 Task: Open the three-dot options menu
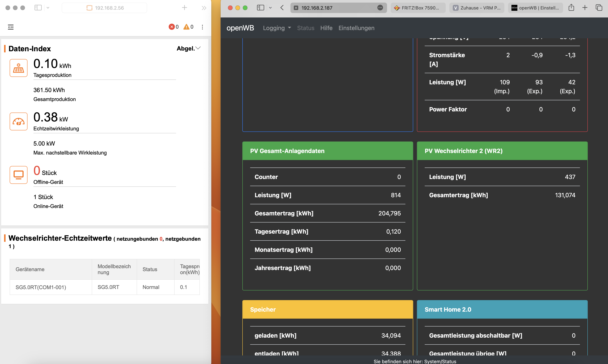202,27
